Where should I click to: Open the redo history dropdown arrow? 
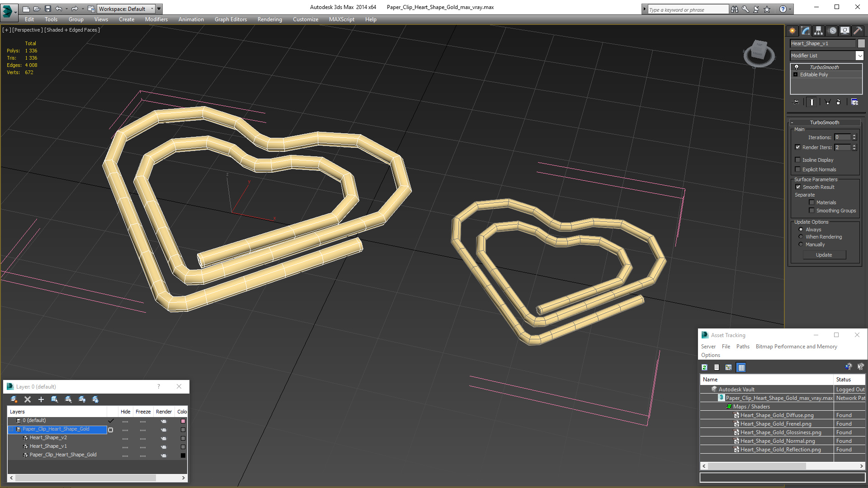coord(83,9)
